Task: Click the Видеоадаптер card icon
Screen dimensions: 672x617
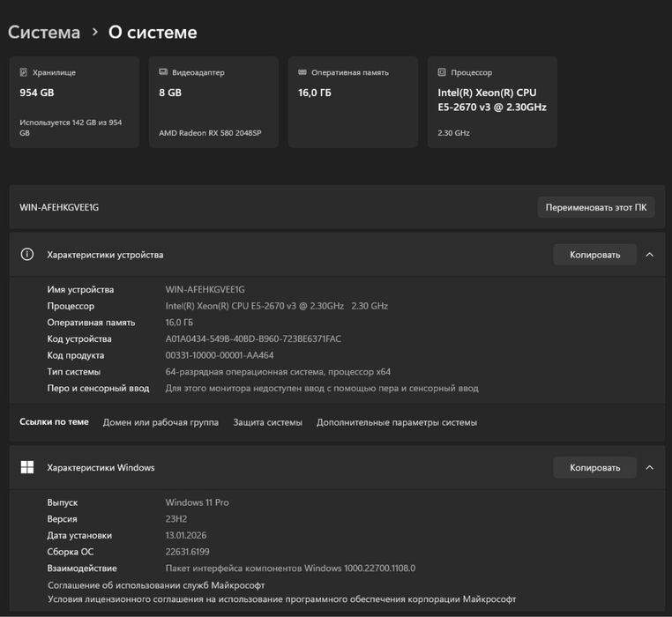Action: (163, 72)
